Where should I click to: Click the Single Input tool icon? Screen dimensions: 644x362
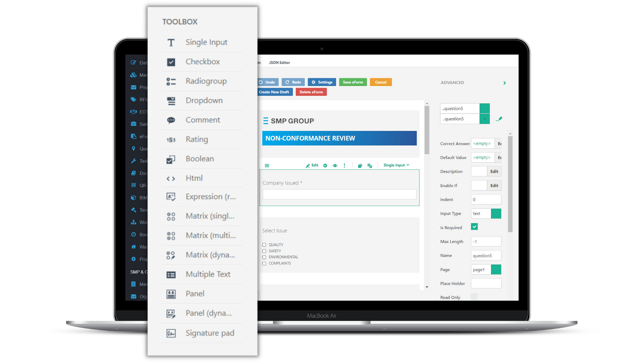click(x=171, y=42)
